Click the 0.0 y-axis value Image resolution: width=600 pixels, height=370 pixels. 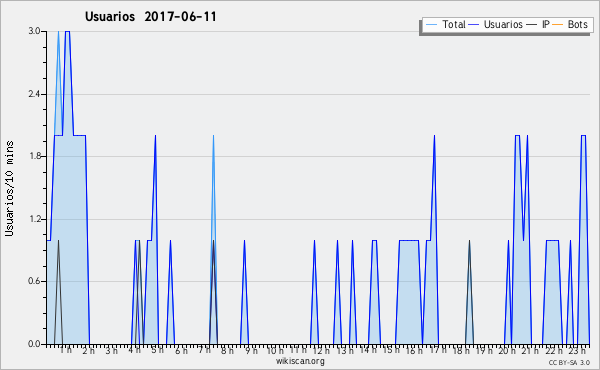34,344
